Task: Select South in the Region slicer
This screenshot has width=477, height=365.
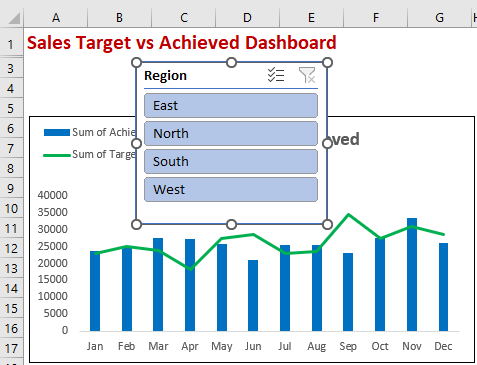Action: pyautogui.click(x=231, y=162)
